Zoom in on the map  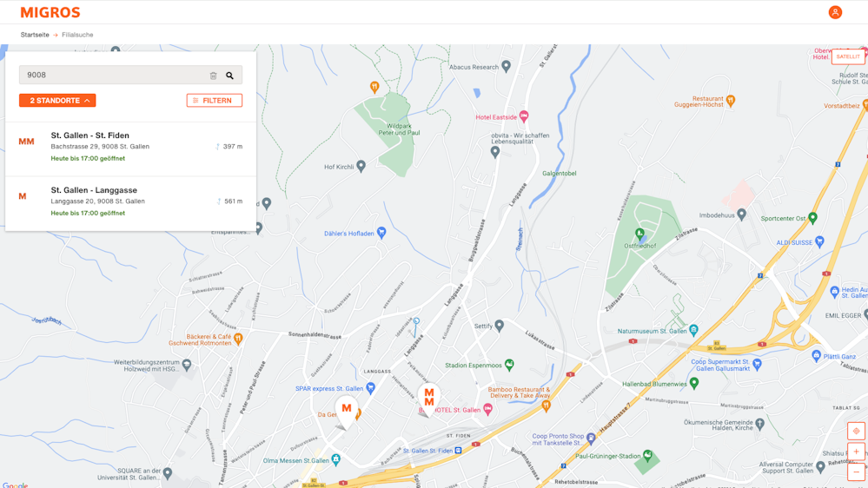[856, 452]
